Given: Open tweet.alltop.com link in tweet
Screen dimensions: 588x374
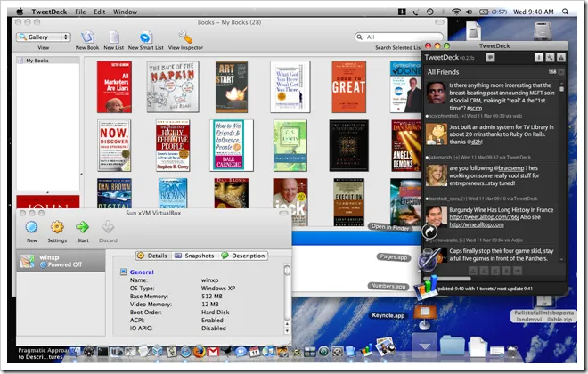Looking at the screenshot, I should pos(484,217).
